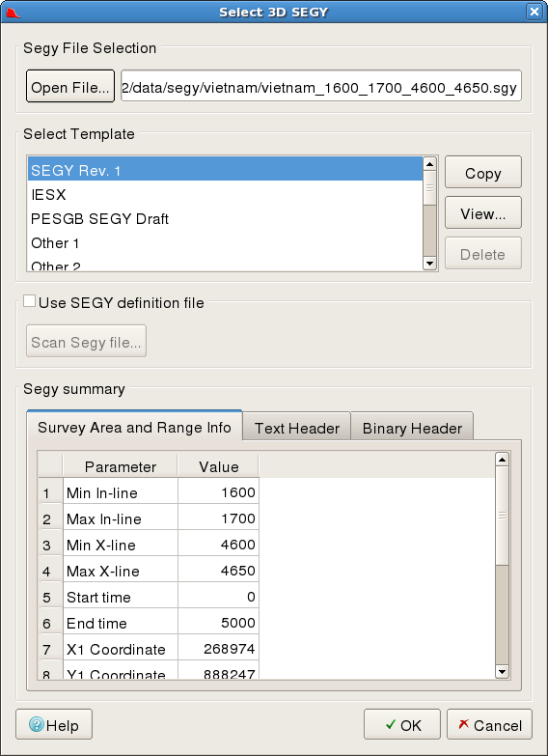
Task: Click the Open File... button
Action: (70, 86)
